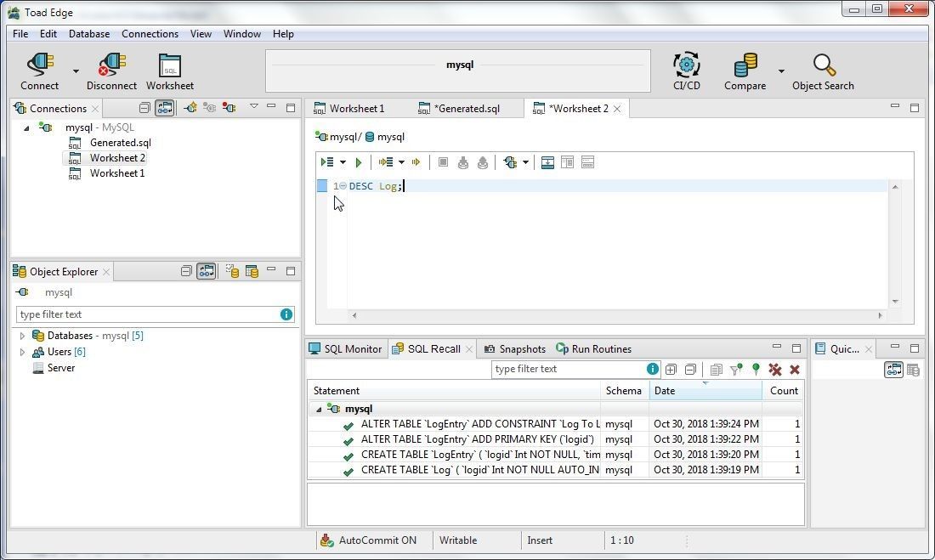935x560 pixels.
Task: Remove all SQL Recall entries
Action: 775,370
